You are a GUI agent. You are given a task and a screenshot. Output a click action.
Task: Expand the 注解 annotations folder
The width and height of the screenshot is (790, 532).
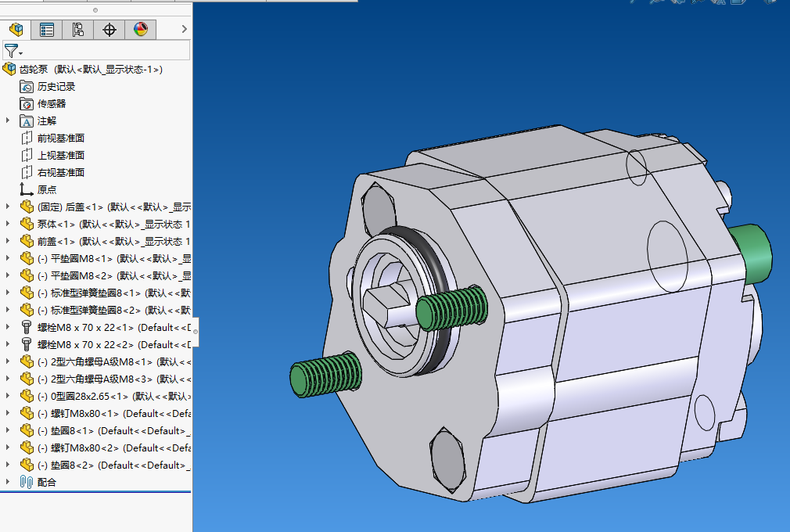coord(8,120)
